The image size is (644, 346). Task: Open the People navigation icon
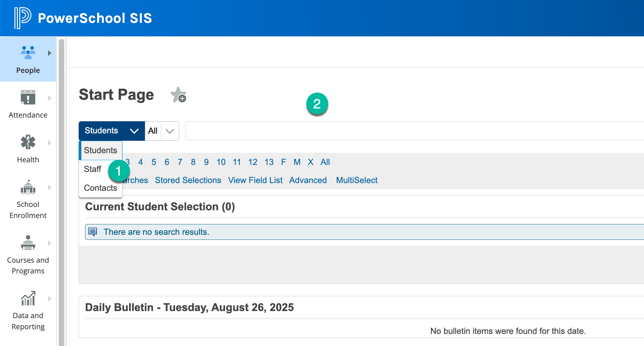(x=28, y=53)
